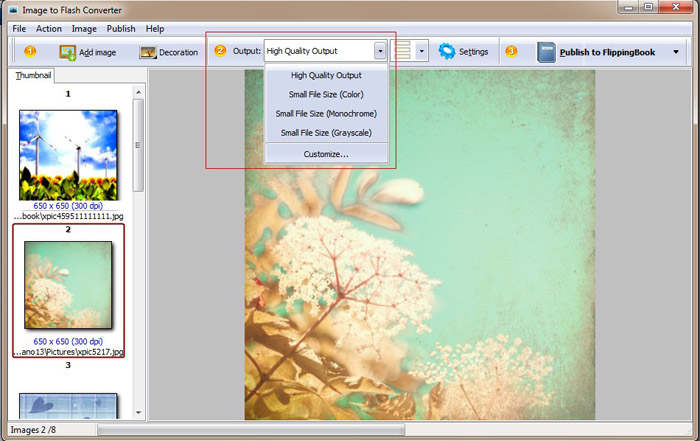Open the Action menu

pyautogui.click(x=49, y=29)
